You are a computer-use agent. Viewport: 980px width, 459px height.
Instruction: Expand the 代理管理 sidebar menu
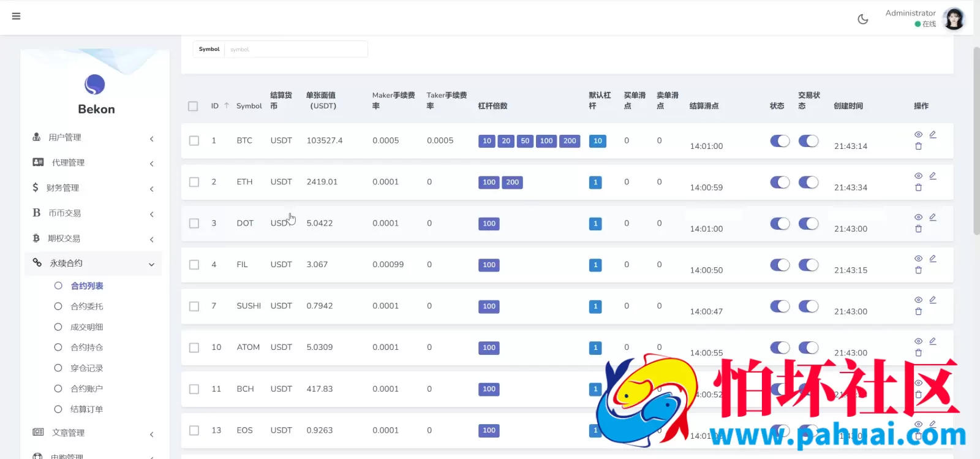93,162
